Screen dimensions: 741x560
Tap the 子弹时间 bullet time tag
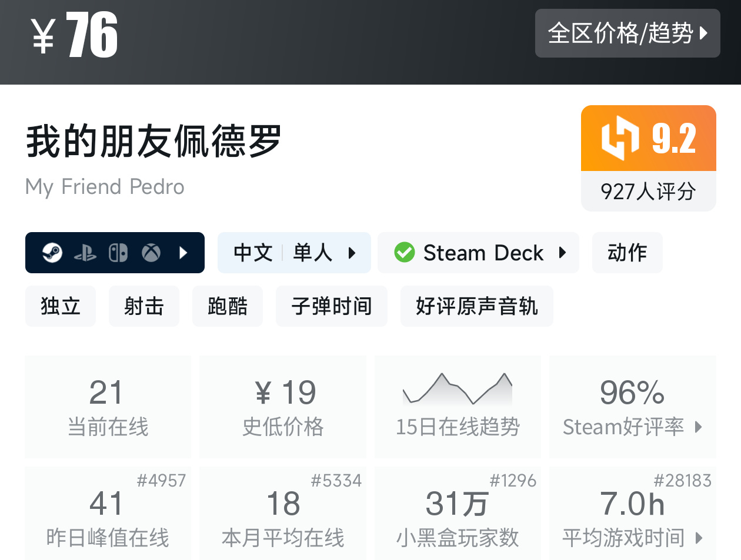(x=331, y=306)
